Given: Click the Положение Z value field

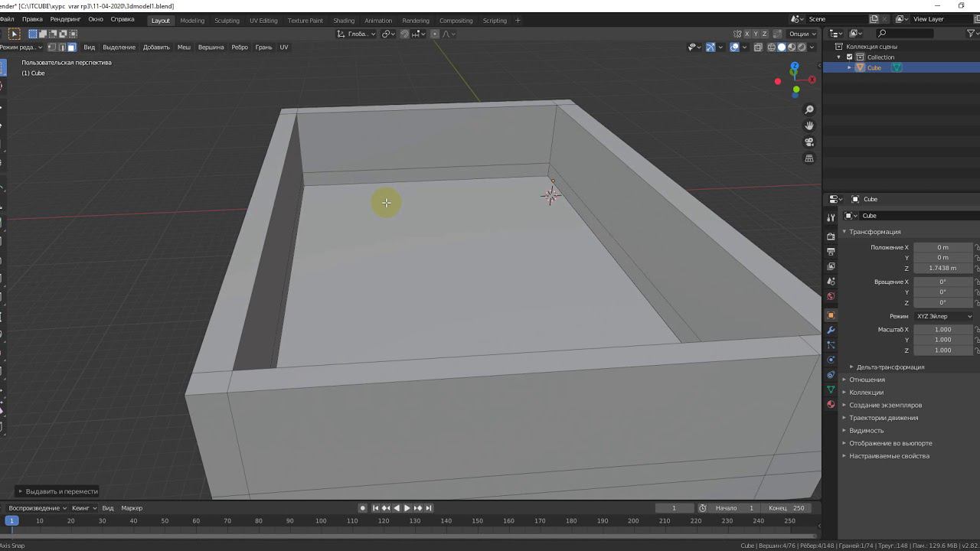Looking at the screenshot, I should tap(942, 269).
